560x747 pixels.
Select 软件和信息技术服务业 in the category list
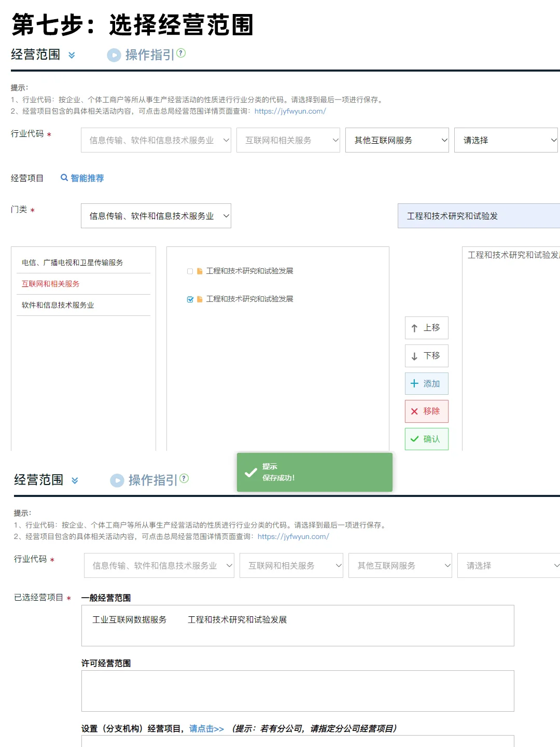click(58, 305)
